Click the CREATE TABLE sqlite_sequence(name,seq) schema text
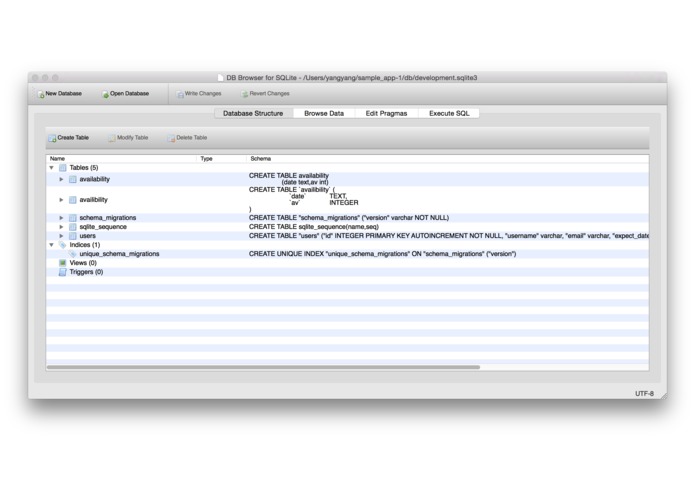 pyautogui.click(x=314, y=227)
